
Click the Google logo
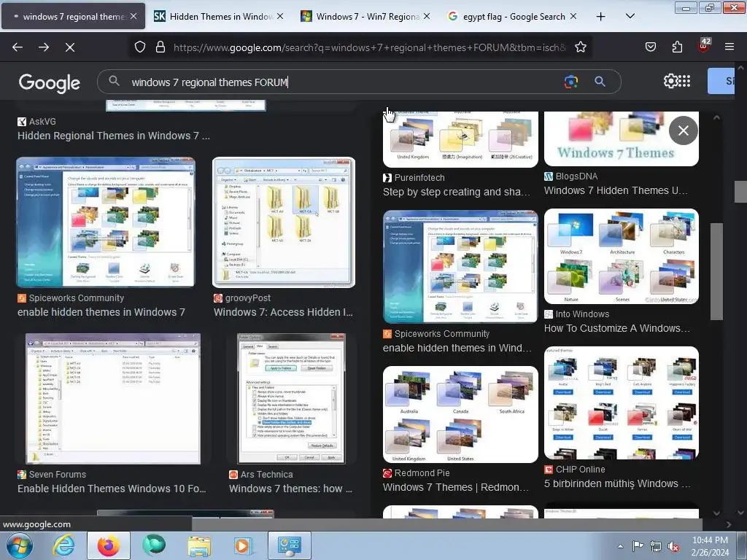point(49,83)
